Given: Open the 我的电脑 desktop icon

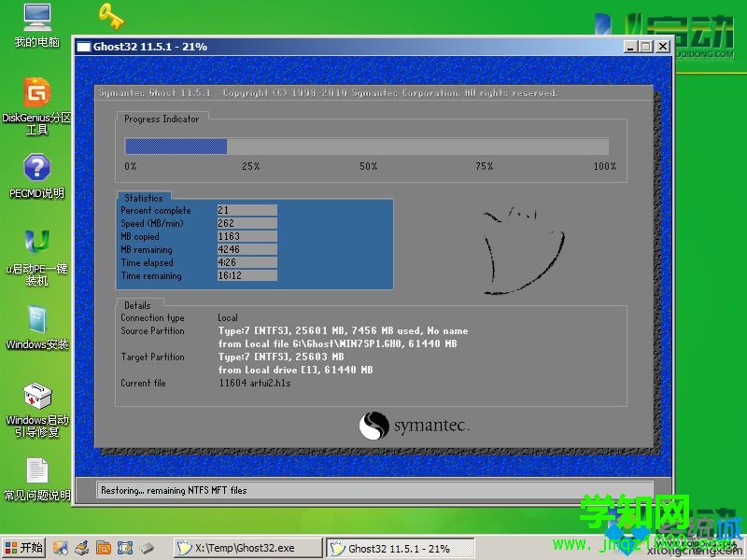Looking at the screenshot, I should tap(37, 25).
